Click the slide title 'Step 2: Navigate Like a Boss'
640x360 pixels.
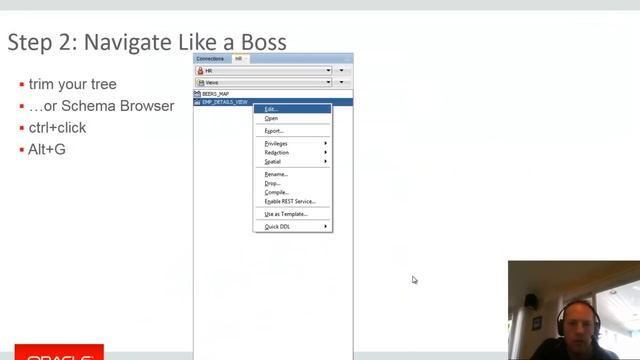click(147, 42)
